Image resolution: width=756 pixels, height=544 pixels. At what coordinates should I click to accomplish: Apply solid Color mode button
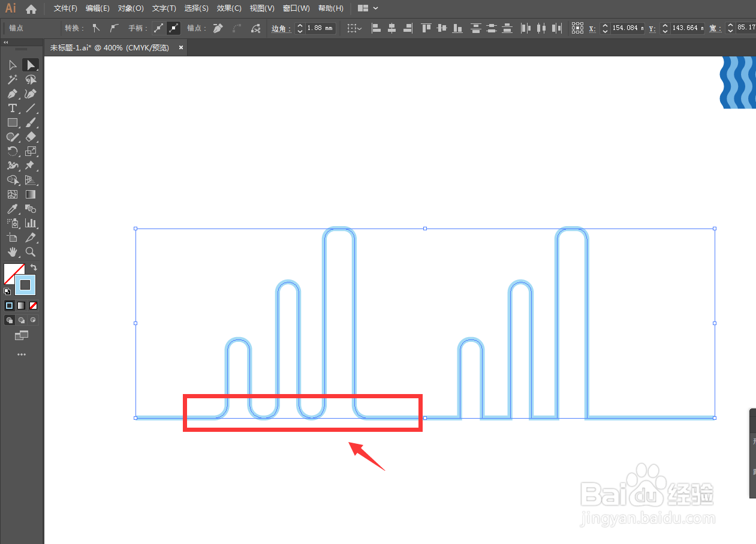point(10,305)
